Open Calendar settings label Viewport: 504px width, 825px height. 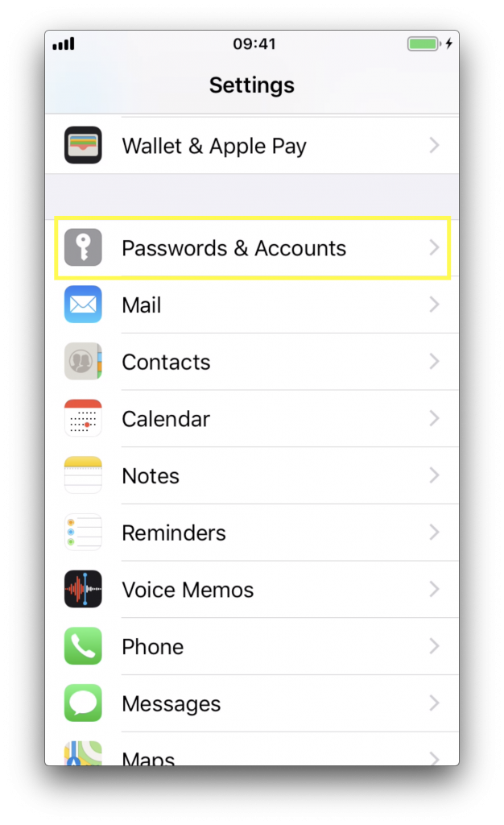[166, 419]
